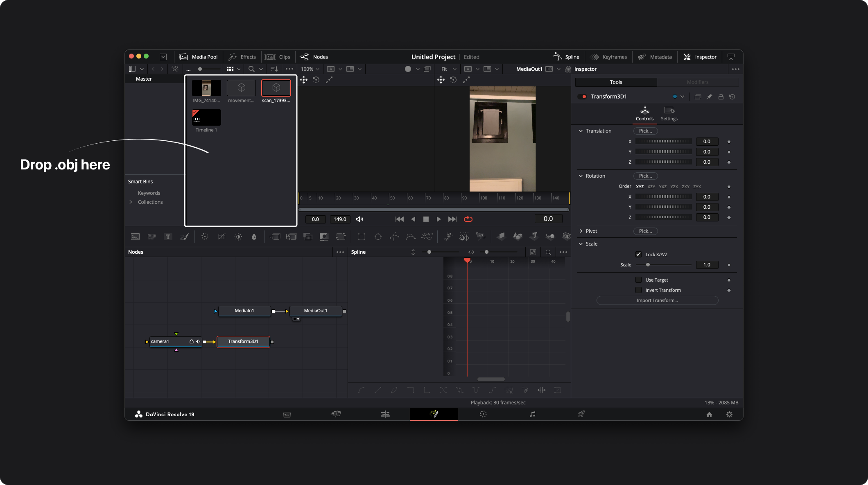Enable Invert Transform checkbox
Image resolution: width=868 pixels, height=485 pixels.
click(x=638, y=290)
